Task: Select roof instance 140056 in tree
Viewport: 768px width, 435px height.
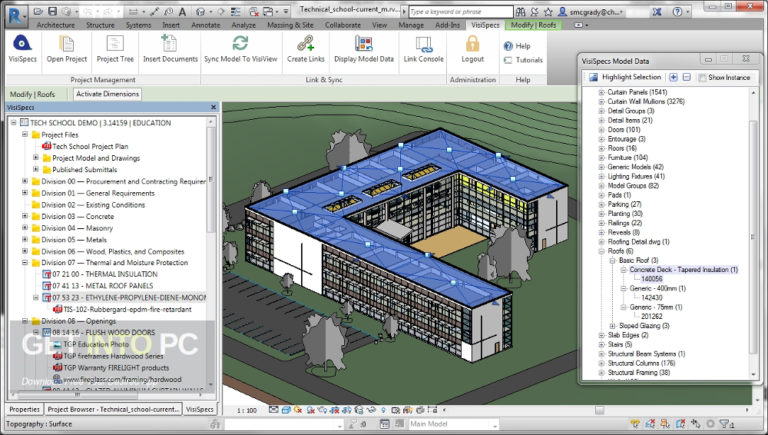Action: point(651,279)
